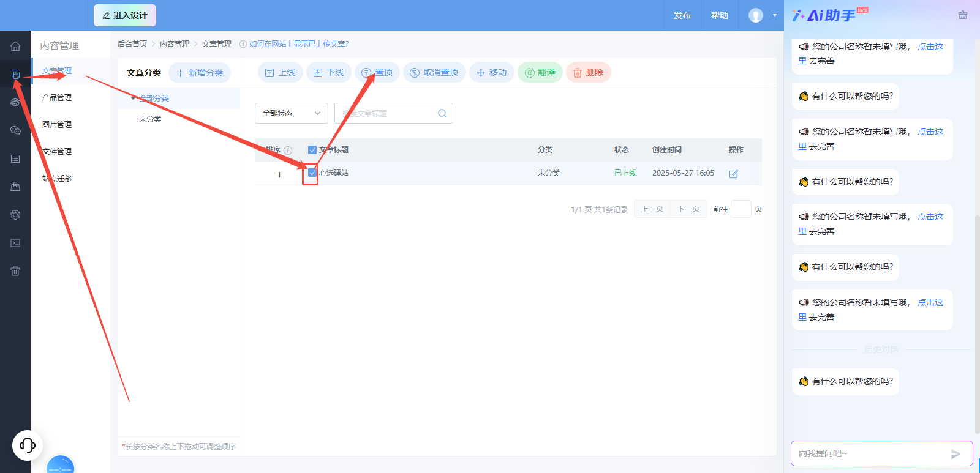Expand the user account dropdown arrow
Image resolution: width=980 pixels, height=473 pixels.
pos(774,15)
